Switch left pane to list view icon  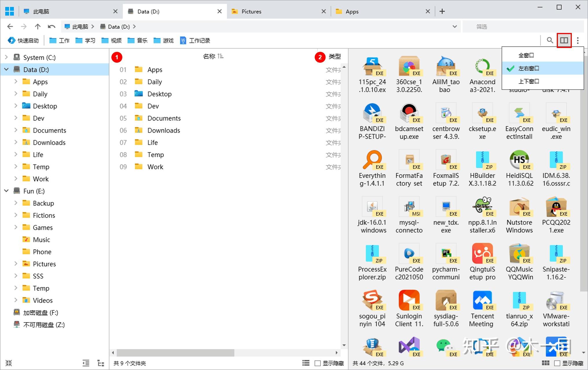(306, 363)
